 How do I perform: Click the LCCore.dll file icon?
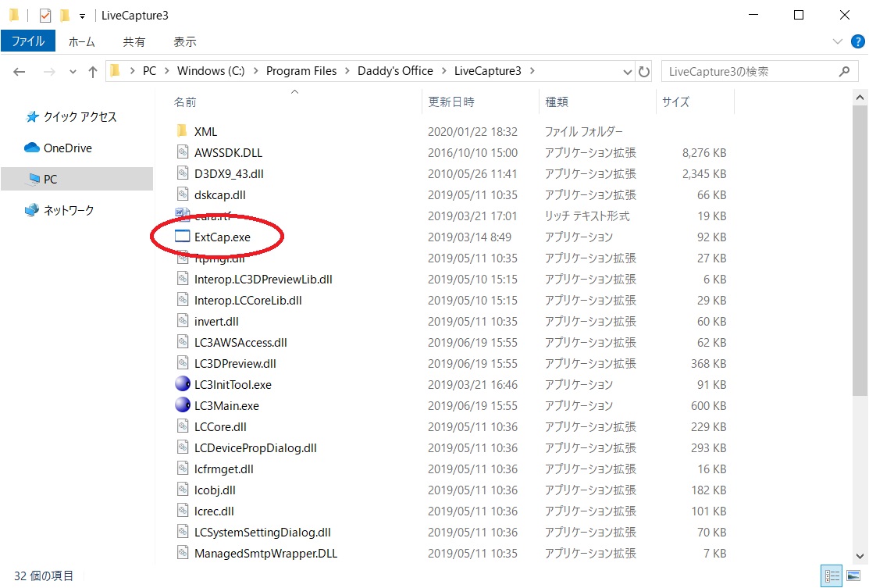coord(183,426)
